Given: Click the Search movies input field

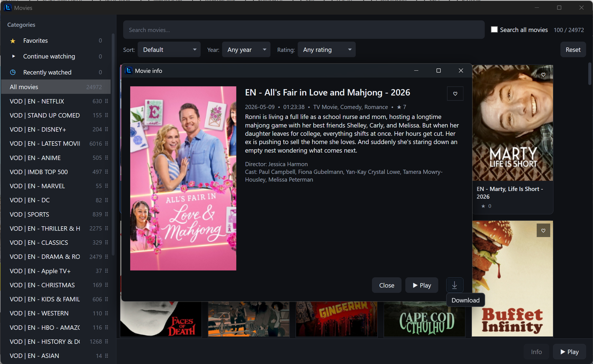Looking at the screenshot, I should tap(304, 30).
